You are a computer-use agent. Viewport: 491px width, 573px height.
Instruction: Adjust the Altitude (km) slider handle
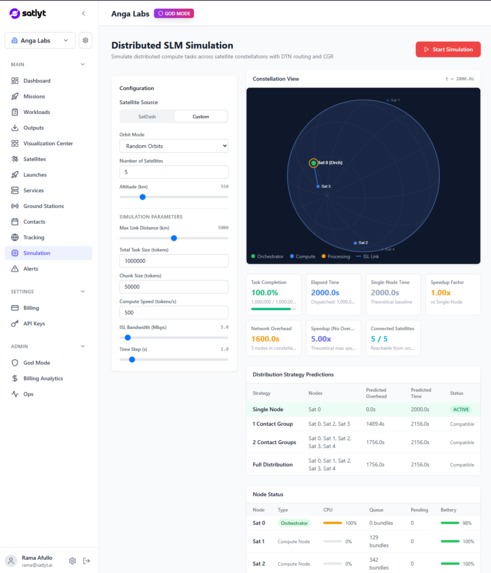click(142, 197)
